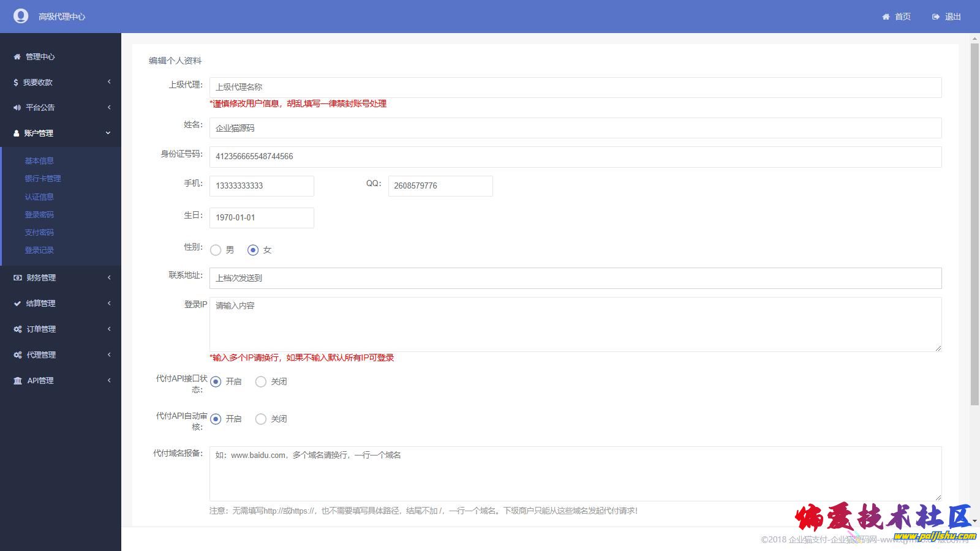The width and height of the screenshot is (980, 551).
Task: Collapse the 账户管理 menu chevron
Action: (x=108, y=133)
